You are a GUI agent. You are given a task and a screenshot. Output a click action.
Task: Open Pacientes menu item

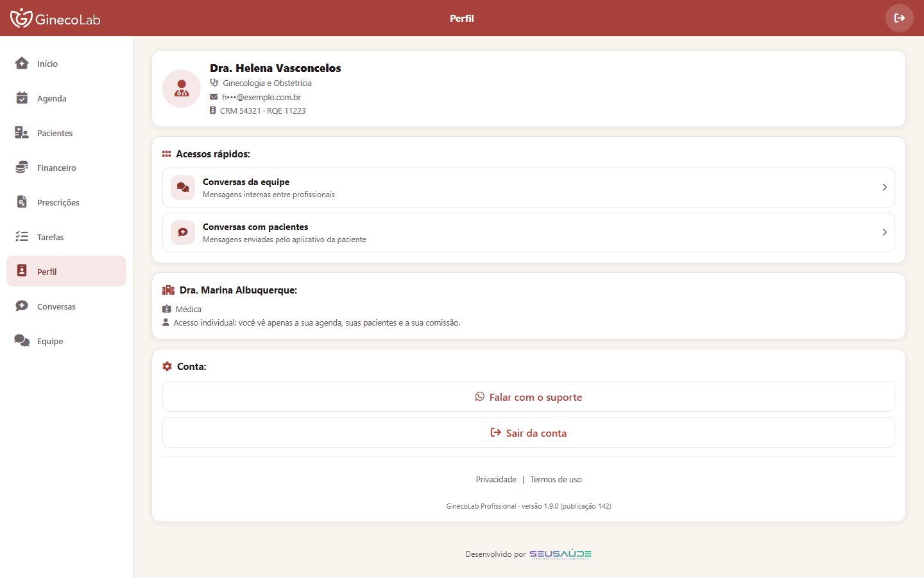66,132
